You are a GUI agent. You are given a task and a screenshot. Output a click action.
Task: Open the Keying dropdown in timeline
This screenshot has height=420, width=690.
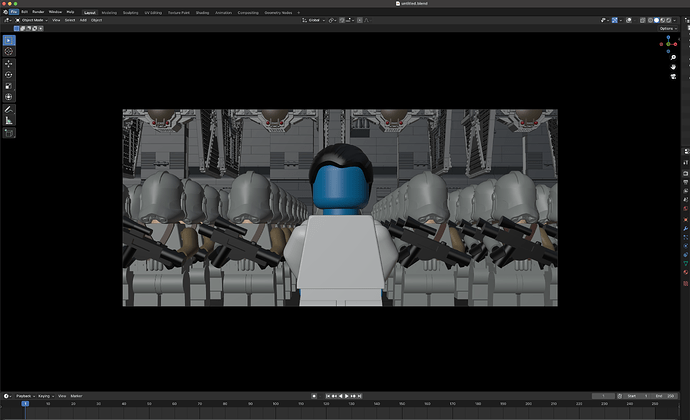(x=46, y=396)
